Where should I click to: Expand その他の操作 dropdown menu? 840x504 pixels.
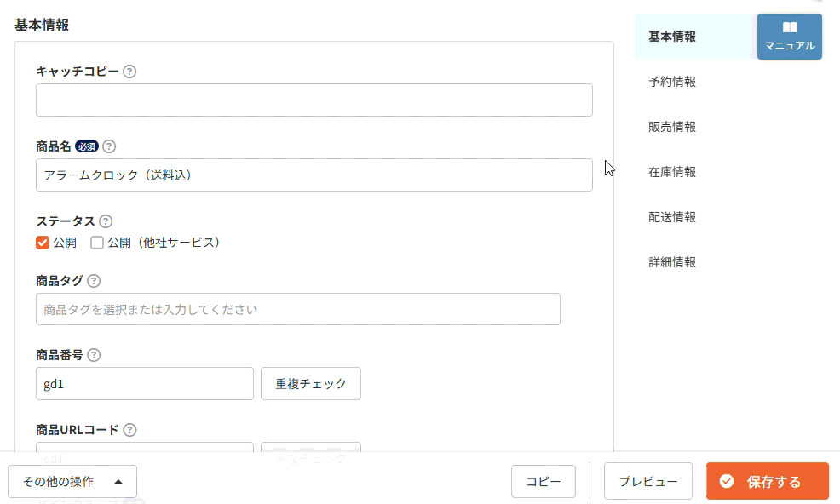point(72,482)
